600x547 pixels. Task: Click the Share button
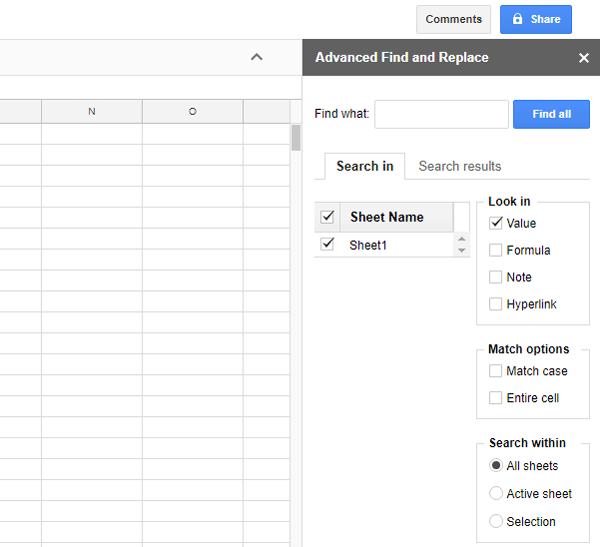coord(535,19)
